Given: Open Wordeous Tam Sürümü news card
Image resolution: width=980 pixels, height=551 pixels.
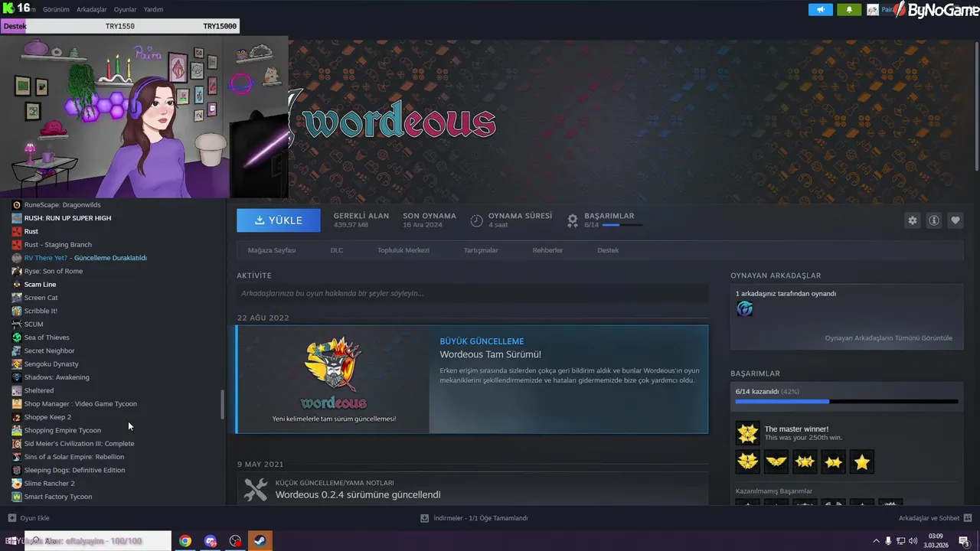Looking at the screenshot, I should click(472, 379).
